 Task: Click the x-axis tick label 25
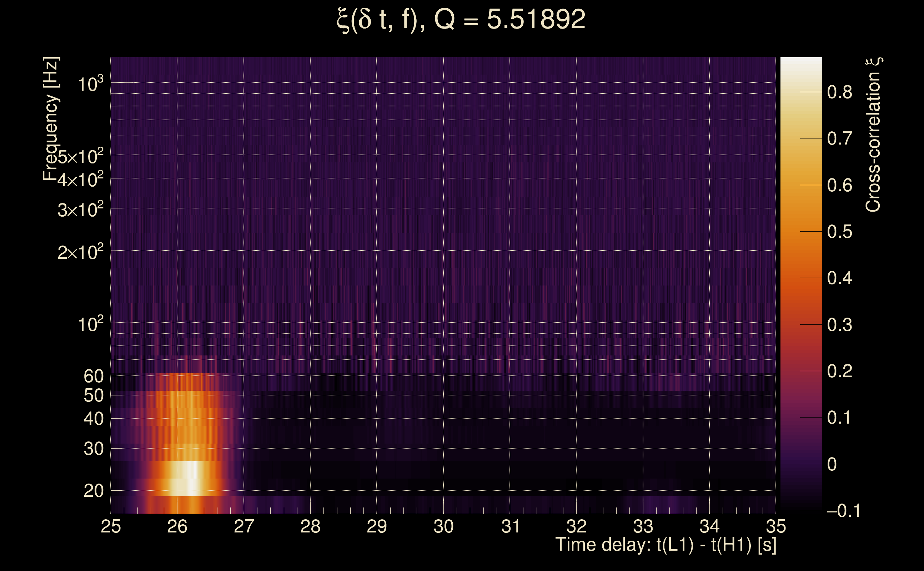coord(111,526)
